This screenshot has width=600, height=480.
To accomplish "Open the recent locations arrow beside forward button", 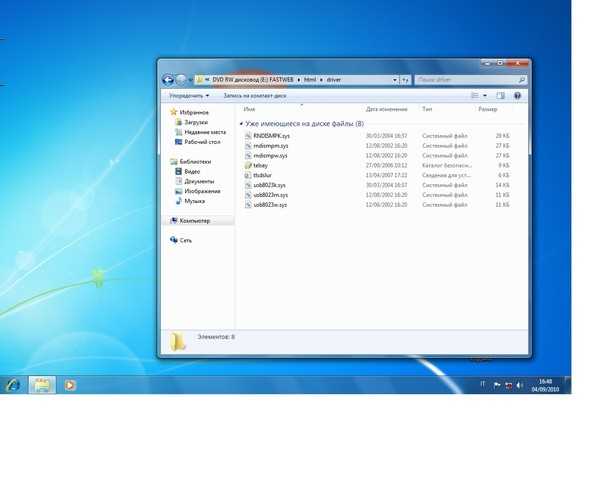I will coord(191,80).
